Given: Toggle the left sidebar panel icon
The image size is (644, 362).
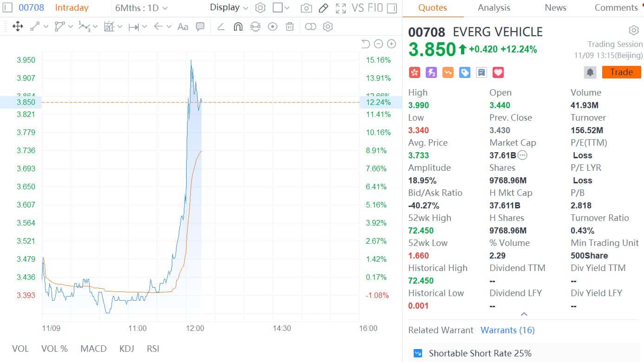Looking at the screenshot, I should pyautogui.click(x=8, y=7).
